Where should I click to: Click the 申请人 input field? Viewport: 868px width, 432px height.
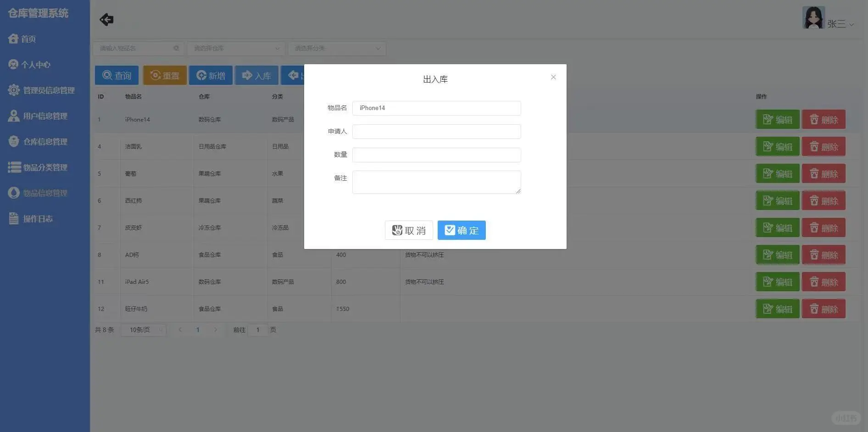point(436,131)
